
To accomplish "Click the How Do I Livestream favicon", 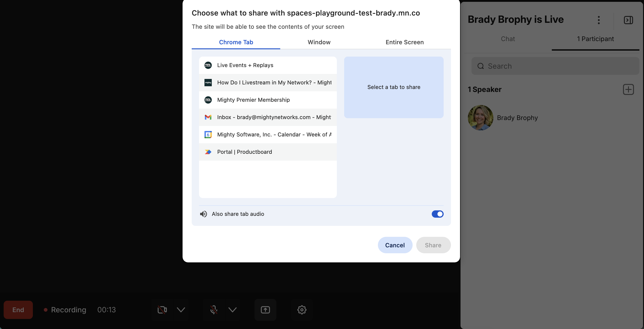I will pos(208,83).
